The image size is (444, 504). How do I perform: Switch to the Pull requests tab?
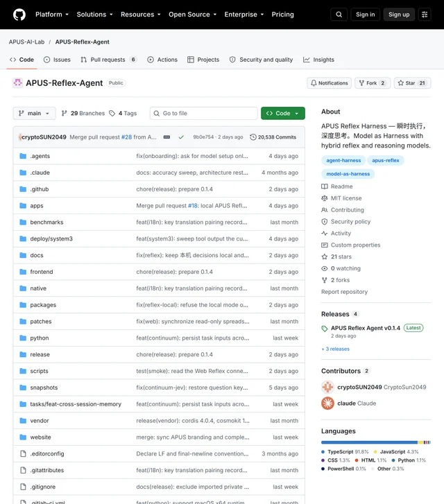(109, 60)
